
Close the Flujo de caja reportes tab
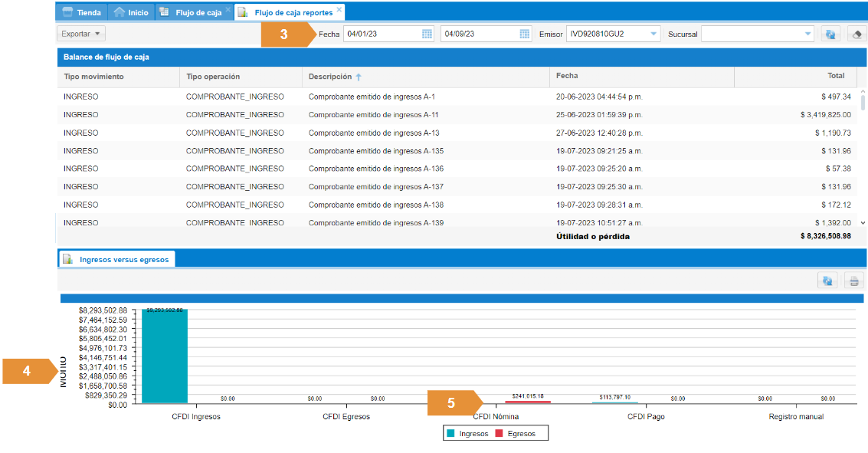339,10
